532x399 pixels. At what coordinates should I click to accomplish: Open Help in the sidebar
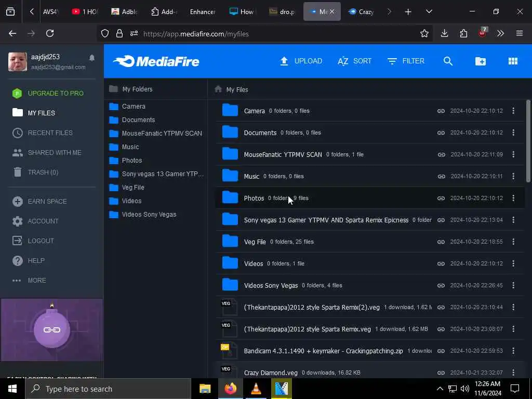[x=29, y=261]
